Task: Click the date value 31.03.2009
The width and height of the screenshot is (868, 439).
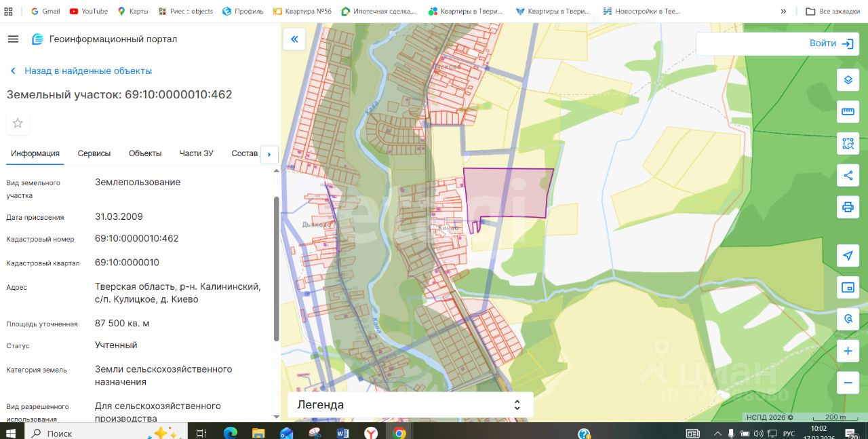Action: [x=119, y=216]
